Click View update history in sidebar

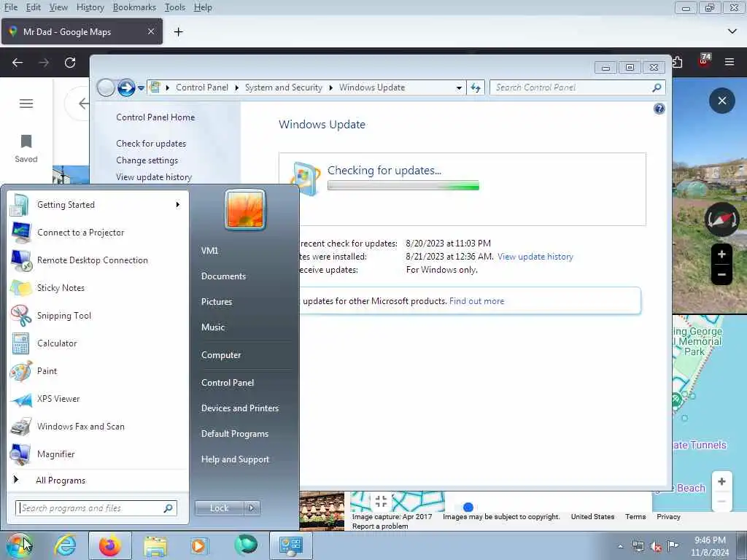(154, 177)
